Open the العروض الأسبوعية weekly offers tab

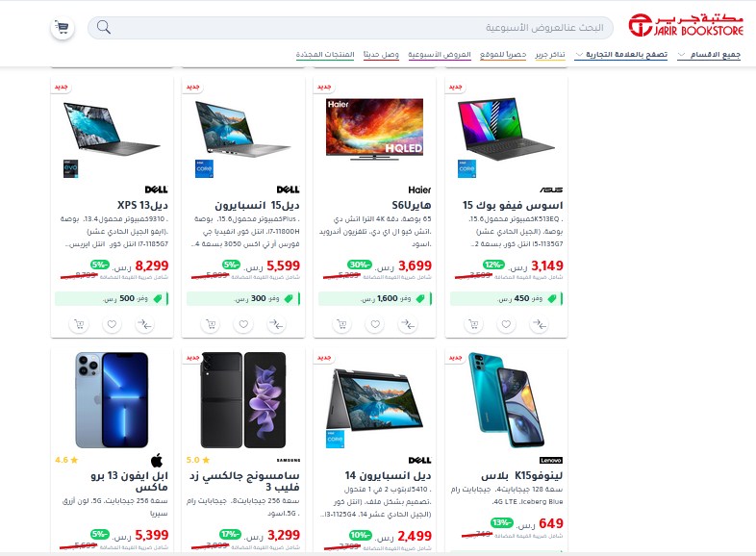440,55
